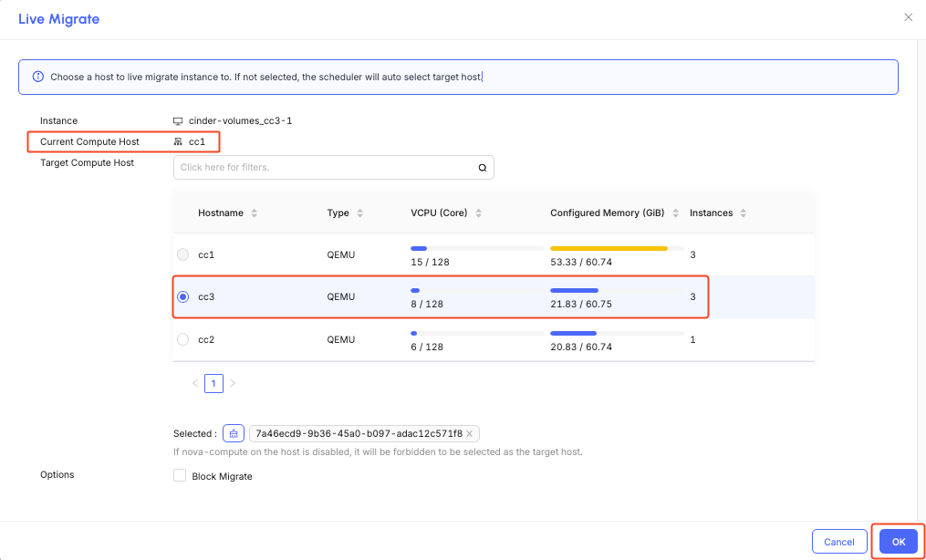The width and height of the screenshot is (926, 560).
Task: Click cc2 memory usage bar
Action: (x=617, y=334)
